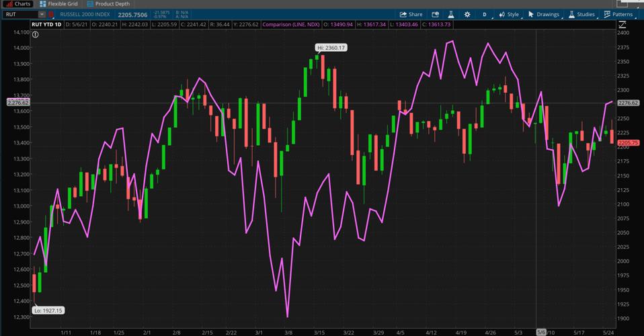Click the C: 2241.42 close readout
644x336 pixels.
(194, 25)
